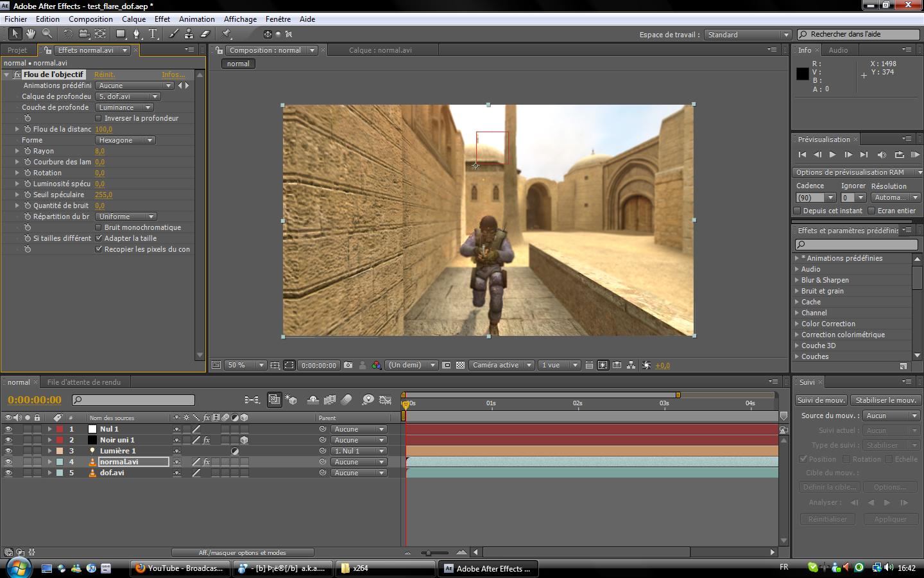Select the Pen tool
The width and height of the screenshot is (924, 578).
(137, 33)
